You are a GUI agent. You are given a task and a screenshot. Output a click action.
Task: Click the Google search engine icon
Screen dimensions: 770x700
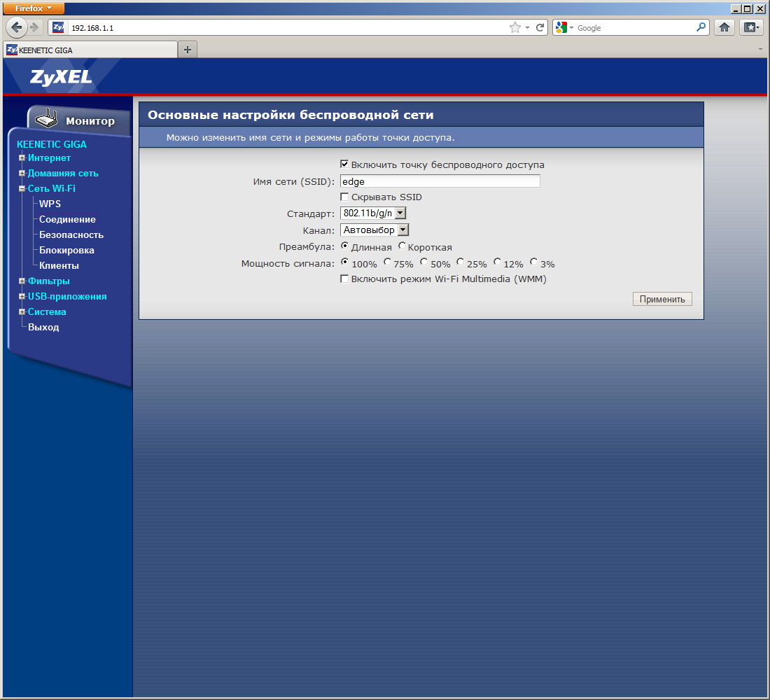(x=561, y=27)
